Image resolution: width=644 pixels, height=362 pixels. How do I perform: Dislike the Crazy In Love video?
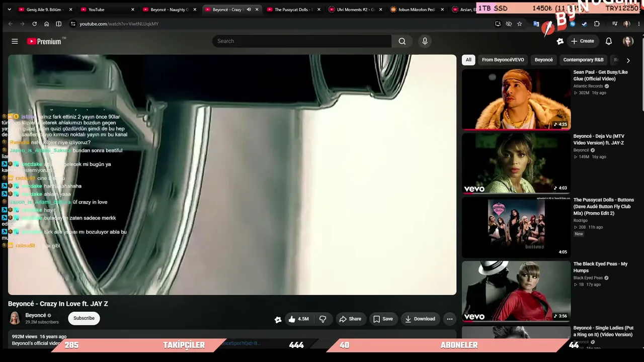point(323,319)
